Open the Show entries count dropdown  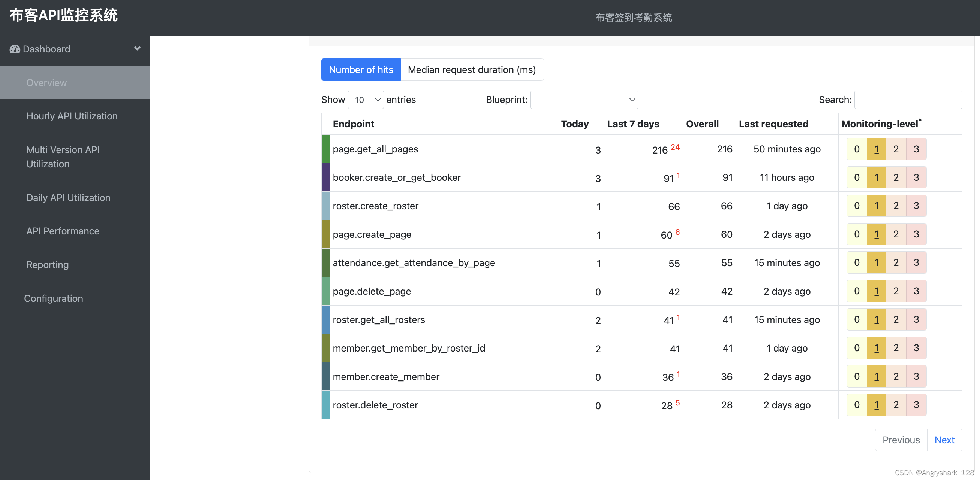tap(365, 100)
